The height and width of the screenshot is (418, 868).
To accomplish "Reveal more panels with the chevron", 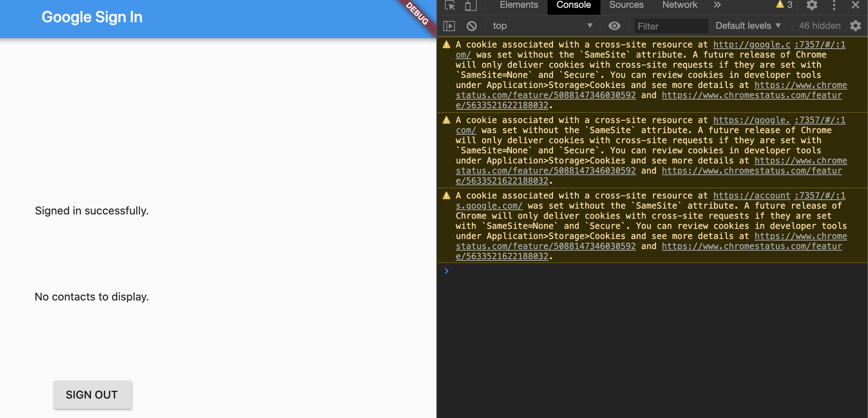I will point(717,5).
